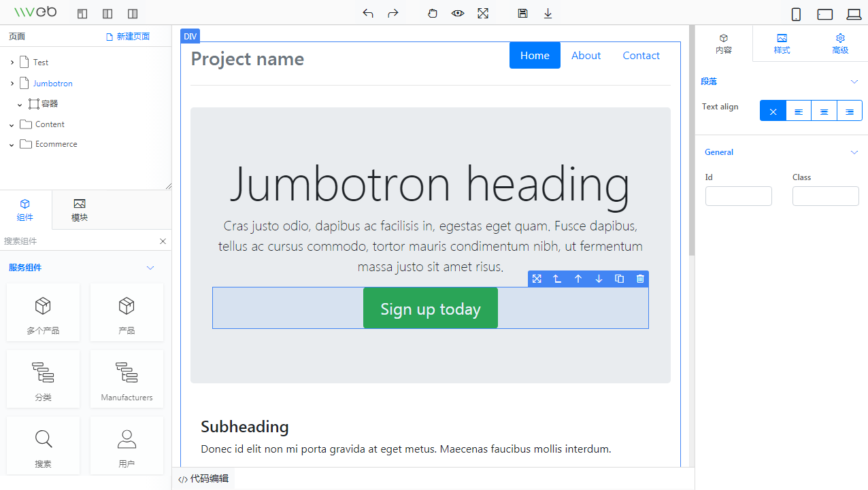Click the About navigation link
The image size is (868, 490).
point(586,56)
